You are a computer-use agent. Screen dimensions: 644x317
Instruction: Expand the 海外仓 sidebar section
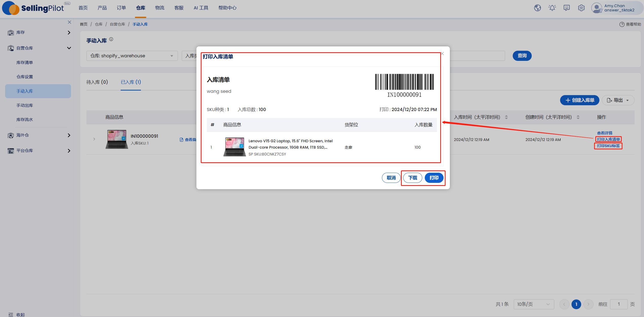(38, 135)
